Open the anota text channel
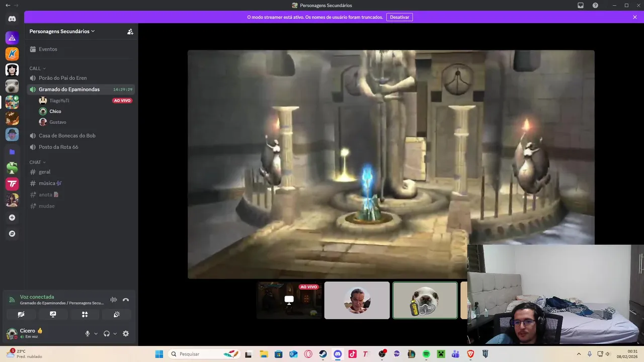 click(x=81, y=195)
